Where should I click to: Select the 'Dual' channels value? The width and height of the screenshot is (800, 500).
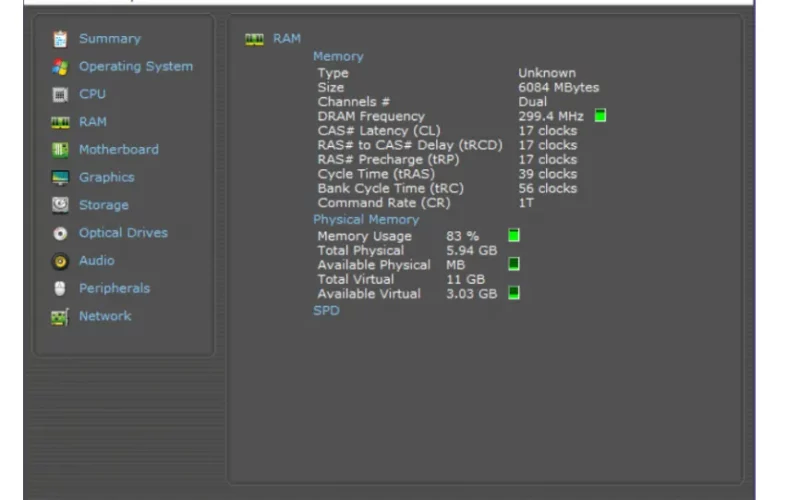(x=533, y=102)
